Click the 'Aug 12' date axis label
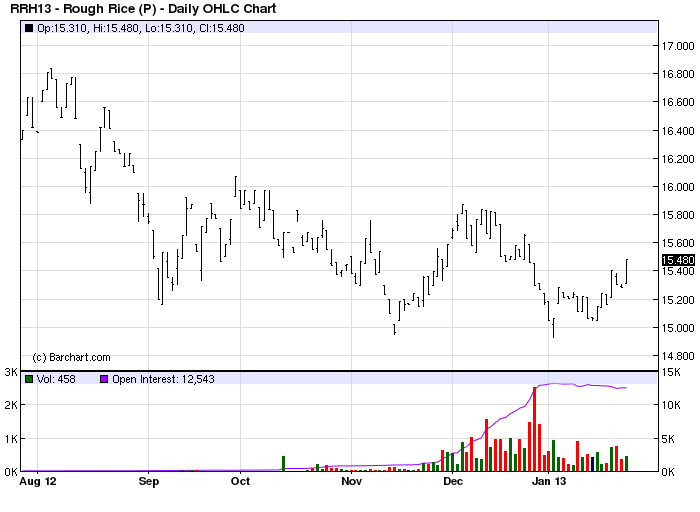700x512 pixels. pos(38,481)
